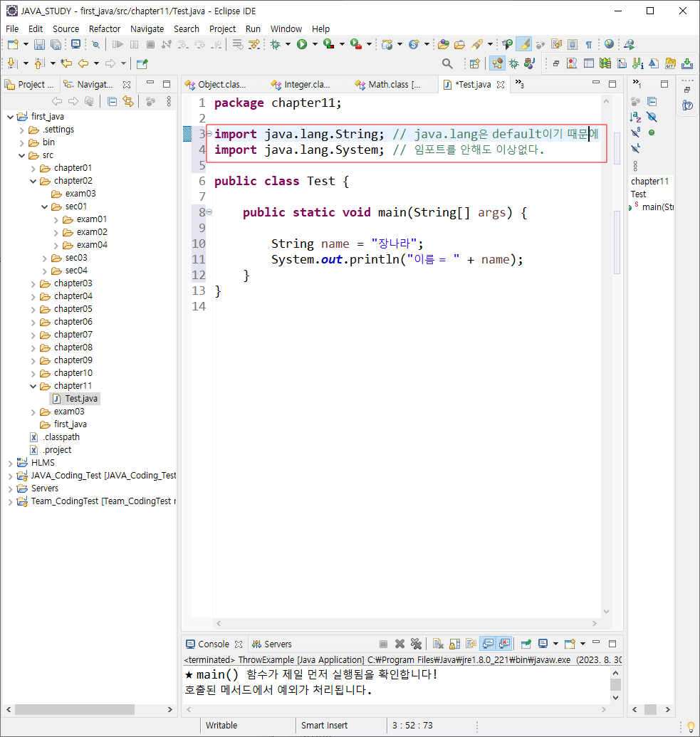Open the New wizard dropdown arrow
Viewport: 700px width, 737px height.
pyautogui.click(x=26, y=44)
